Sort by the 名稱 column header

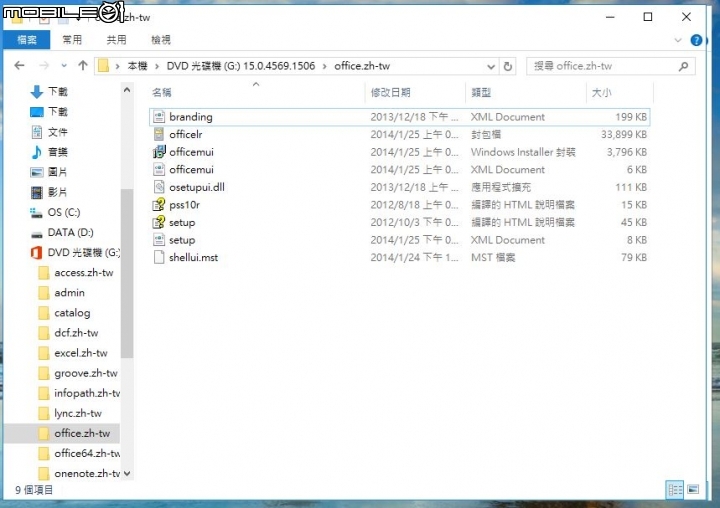coord(162,93)
